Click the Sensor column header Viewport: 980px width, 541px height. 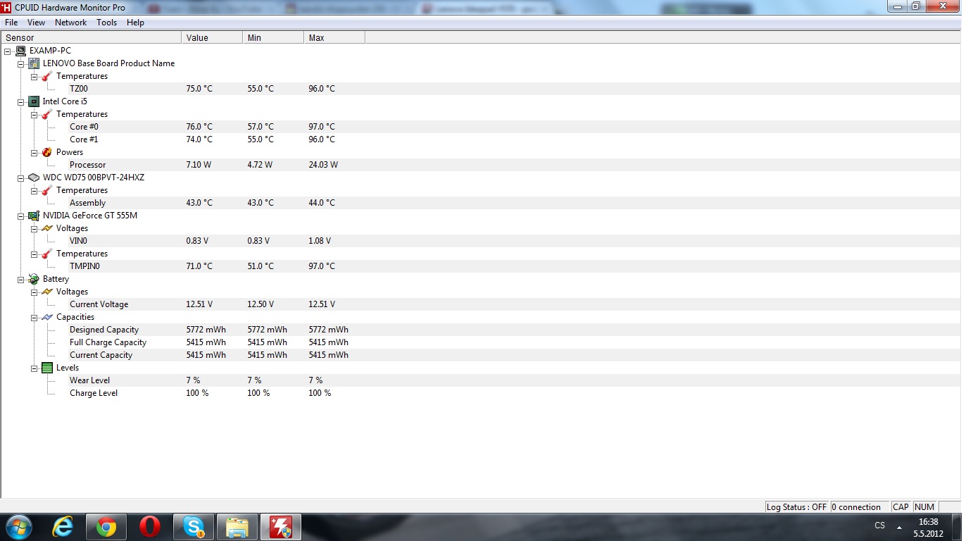click(x=91, y=37)
